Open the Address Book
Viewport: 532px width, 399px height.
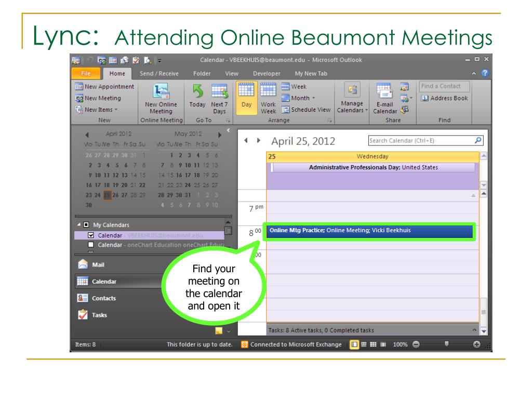coord(444,98)
